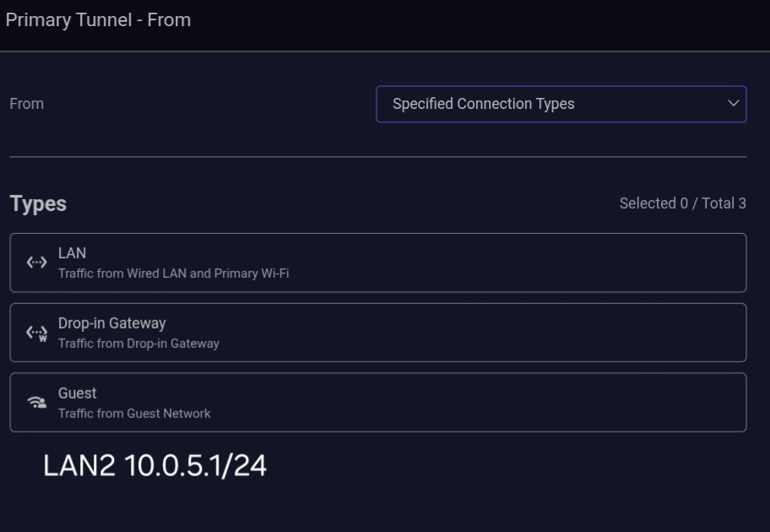Click the "Types" section heading

click(38, 204)
